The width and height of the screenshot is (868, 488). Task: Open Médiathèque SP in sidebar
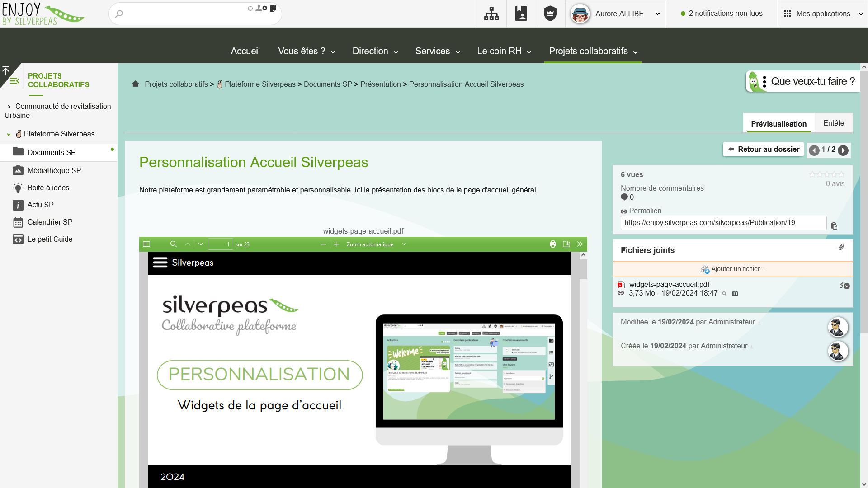pyautogui.click(x=54, y=170)
